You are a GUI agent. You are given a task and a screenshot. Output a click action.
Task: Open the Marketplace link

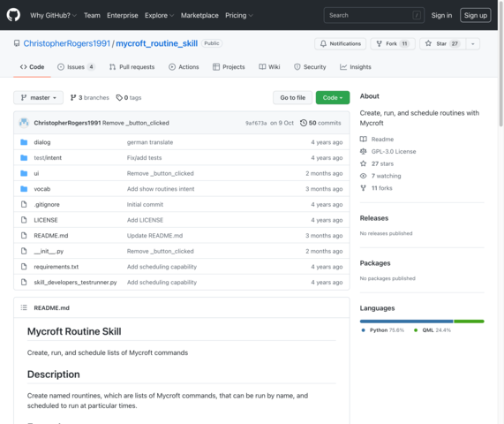(x=199, y=15)
